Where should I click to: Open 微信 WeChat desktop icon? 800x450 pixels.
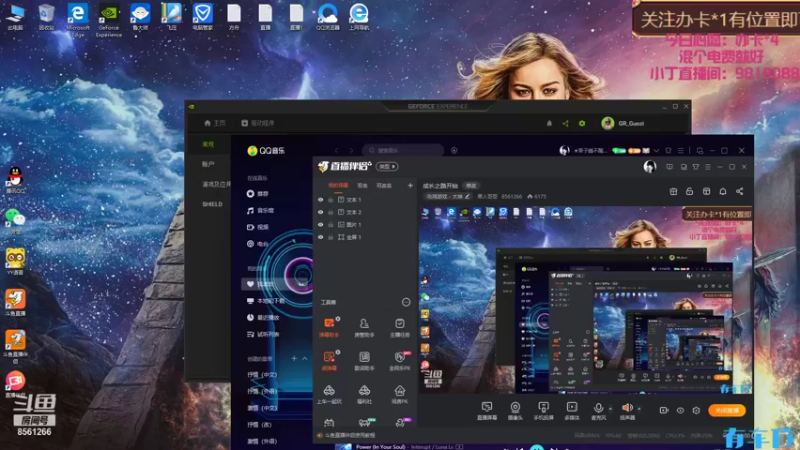pyautogui.click(x=15, y=221)
